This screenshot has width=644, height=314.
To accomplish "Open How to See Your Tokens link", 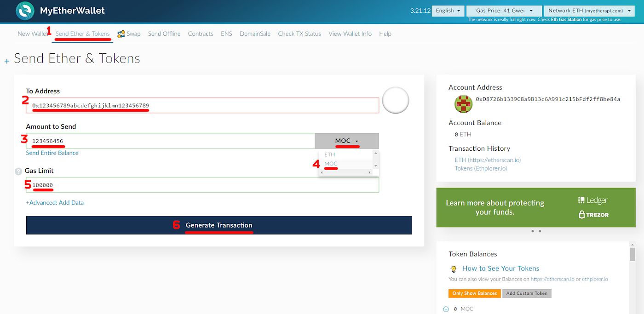I will coord(500,268).
